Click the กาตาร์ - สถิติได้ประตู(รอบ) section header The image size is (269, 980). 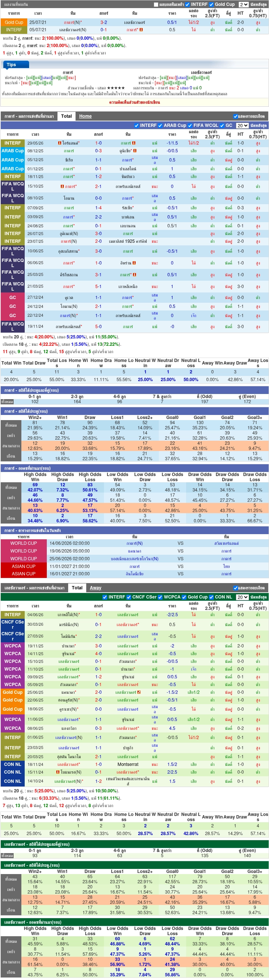pos(134,411)
